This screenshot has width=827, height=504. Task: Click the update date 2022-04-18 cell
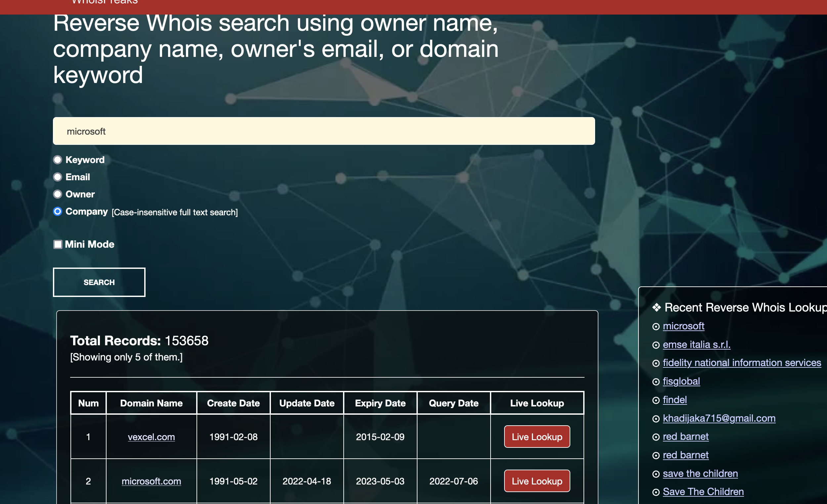pyautogui.click(x=307, y=481)
